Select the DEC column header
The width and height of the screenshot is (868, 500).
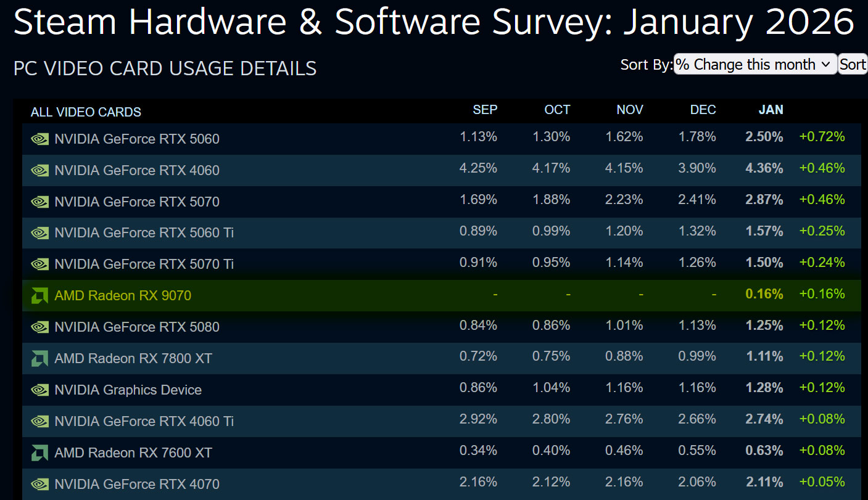703,110
